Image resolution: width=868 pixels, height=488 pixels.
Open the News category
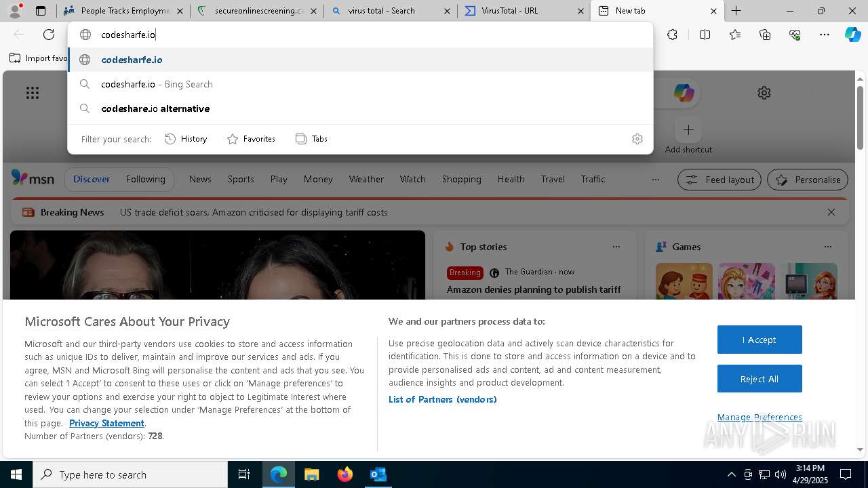tap(200, 180)
